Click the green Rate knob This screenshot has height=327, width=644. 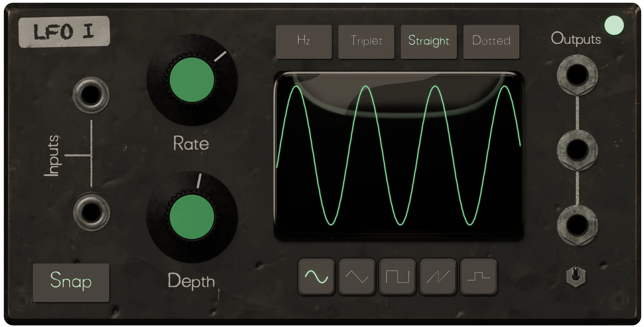point(192,80)
